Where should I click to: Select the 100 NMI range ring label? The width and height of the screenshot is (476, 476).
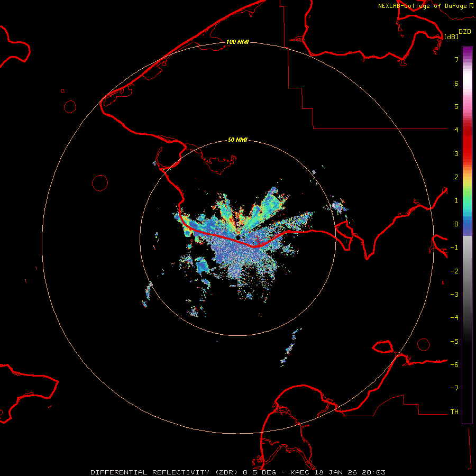tap(237, 42)
